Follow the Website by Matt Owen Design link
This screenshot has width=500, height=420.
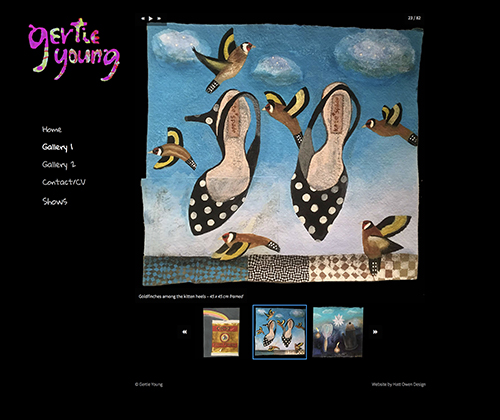coord(399,384)
